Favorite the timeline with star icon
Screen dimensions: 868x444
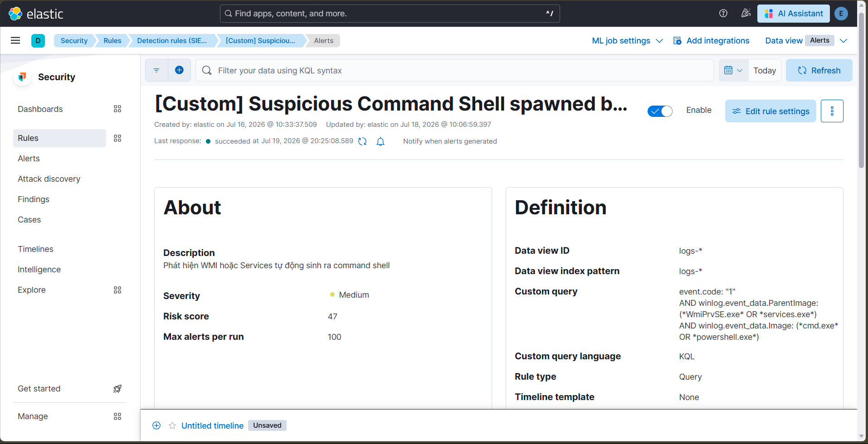click(172, 425)
